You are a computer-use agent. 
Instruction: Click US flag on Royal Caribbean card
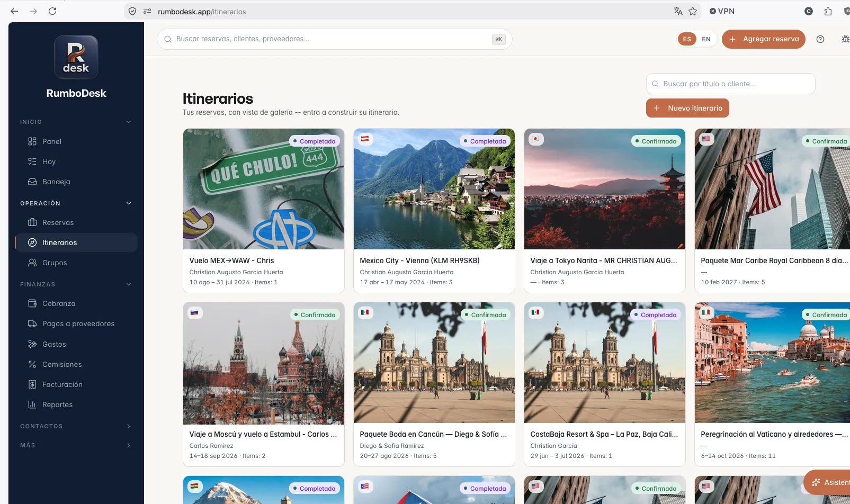pyautogui.click(x=706, y=139)
